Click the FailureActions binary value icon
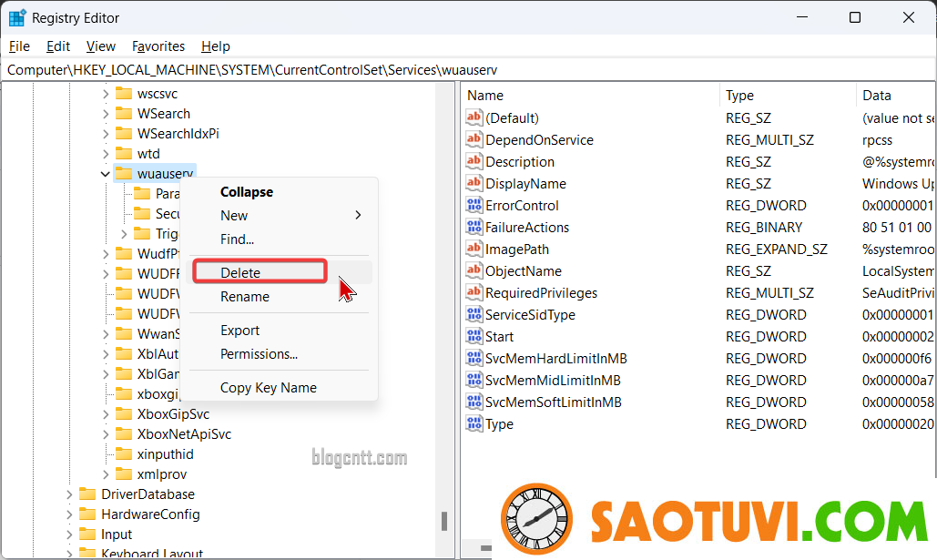This screenshot has height=560, width=937. (x=474, y=227)
